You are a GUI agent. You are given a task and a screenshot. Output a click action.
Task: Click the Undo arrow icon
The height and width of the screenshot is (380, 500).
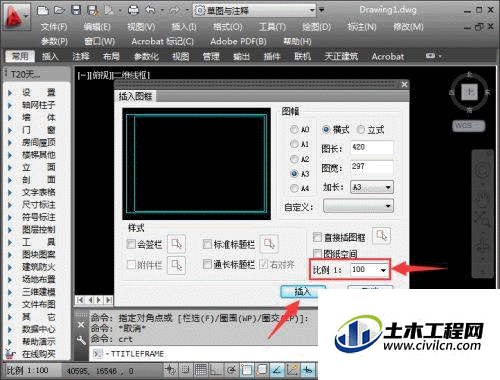tap(150, 10)
